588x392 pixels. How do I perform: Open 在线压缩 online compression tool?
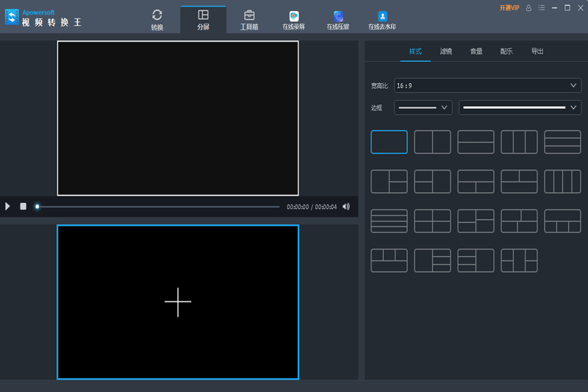[337, 19]
